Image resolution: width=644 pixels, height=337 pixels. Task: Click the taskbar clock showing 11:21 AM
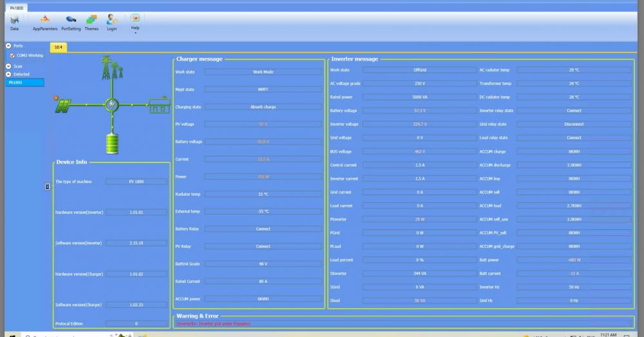(x=609, y=335)
